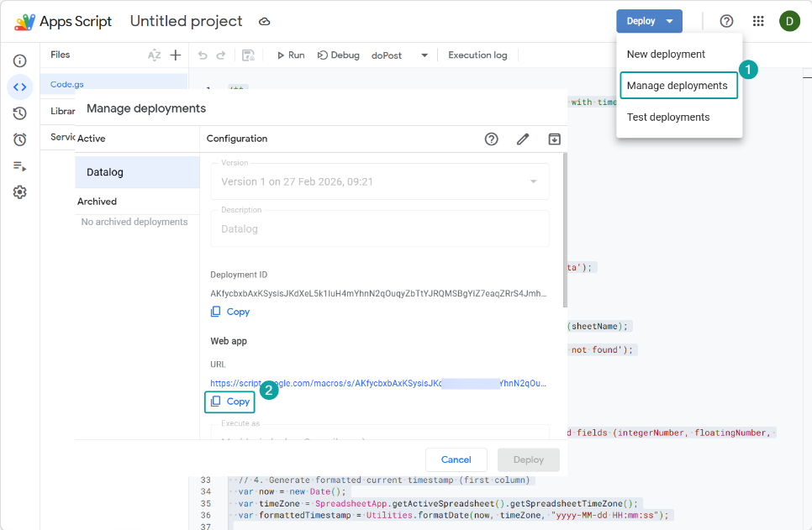The height and width of the screenshot is (530, 812).
Task: Sort files alphabetically with AZ icon
Action: pos(154,55)
